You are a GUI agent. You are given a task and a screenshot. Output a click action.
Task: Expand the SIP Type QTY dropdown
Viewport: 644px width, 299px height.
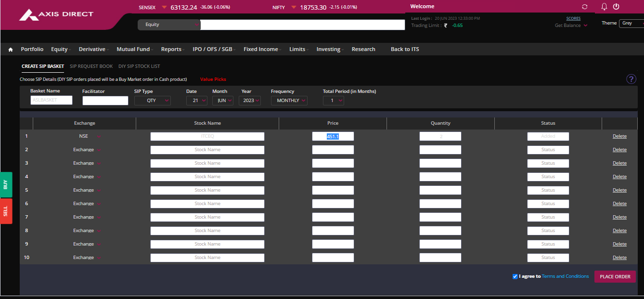pyautogui.click(x=152, y=101)
